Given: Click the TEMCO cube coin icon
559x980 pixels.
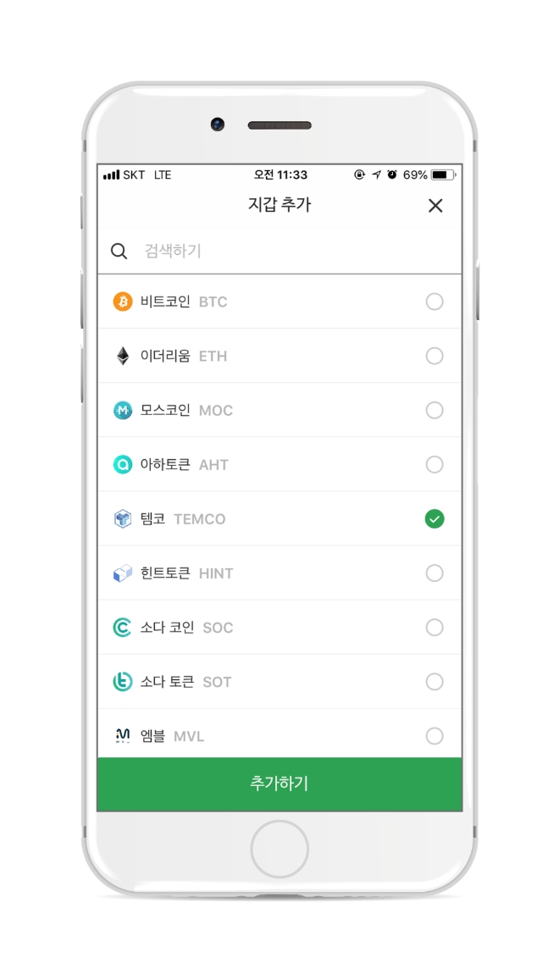Looking at the screenshot, I should coord(123,518).
